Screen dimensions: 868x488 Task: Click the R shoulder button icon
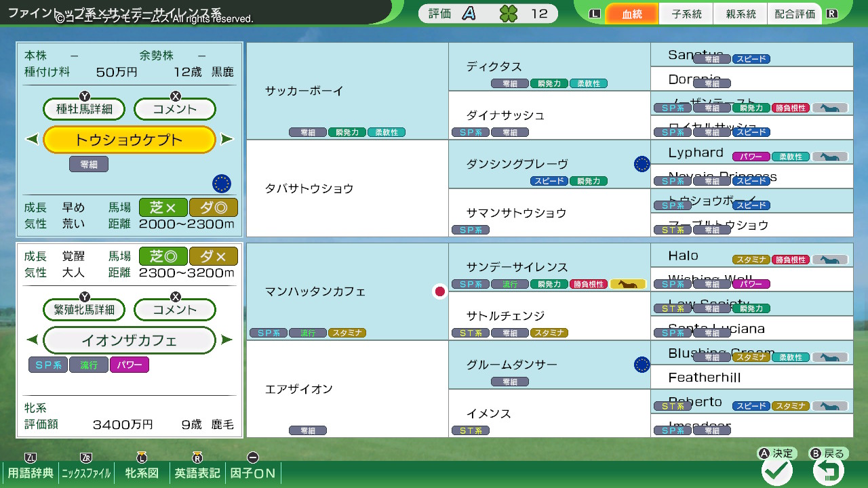click(832, 14)
